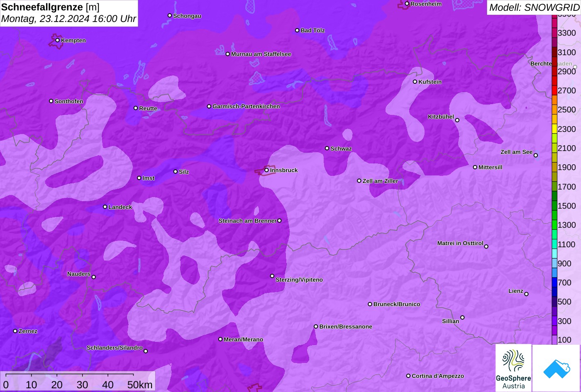Click the Nauders location marker
The image size is (581, 392).
point(93,277)
